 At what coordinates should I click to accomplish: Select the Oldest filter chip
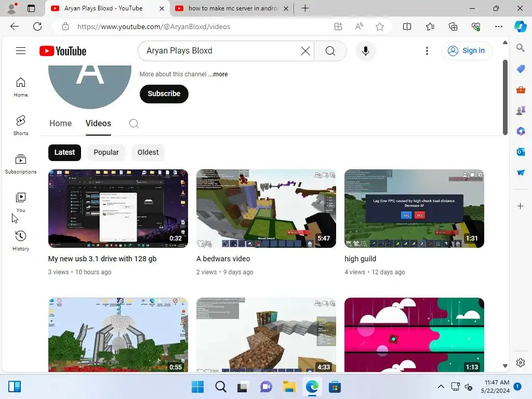(x=148, y=152)
